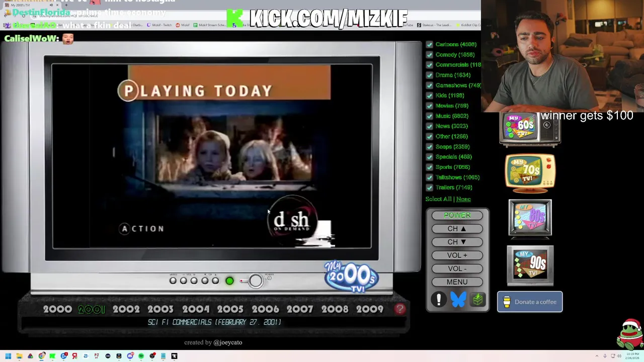The height and width of the screenshot is (362, 644).
Task: Toggle the Talkshows category checkbox
Action: pos(429,177)
